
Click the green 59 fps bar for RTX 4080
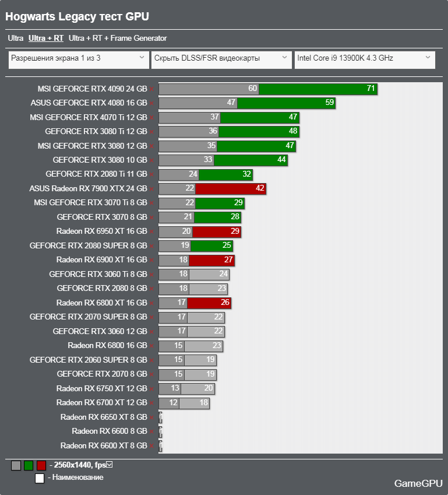286,103
